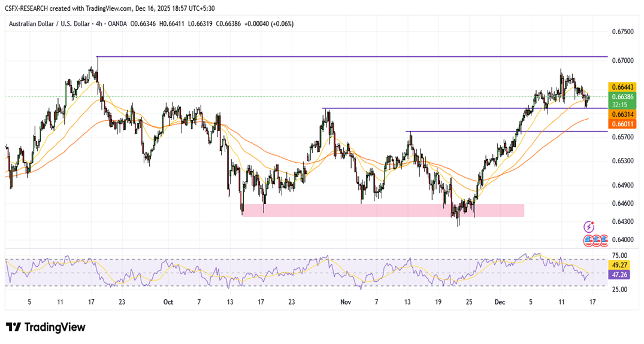Select the top purple horizontal resistance line
This screenshot has height=344, width=644.
click(x=352, y=56)
